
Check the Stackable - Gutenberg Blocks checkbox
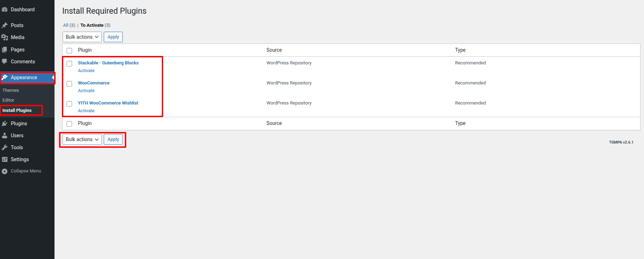[69, 64]
